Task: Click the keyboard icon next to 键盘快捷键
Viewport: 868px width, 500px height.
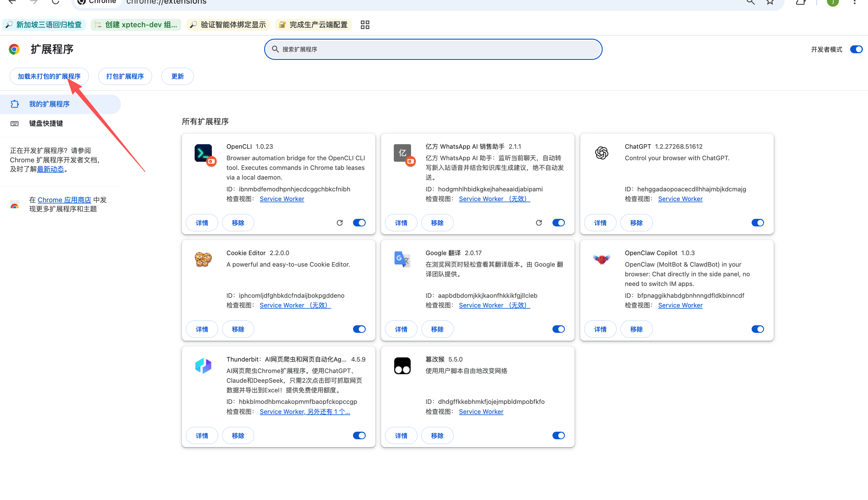Action: click(15, 124)
